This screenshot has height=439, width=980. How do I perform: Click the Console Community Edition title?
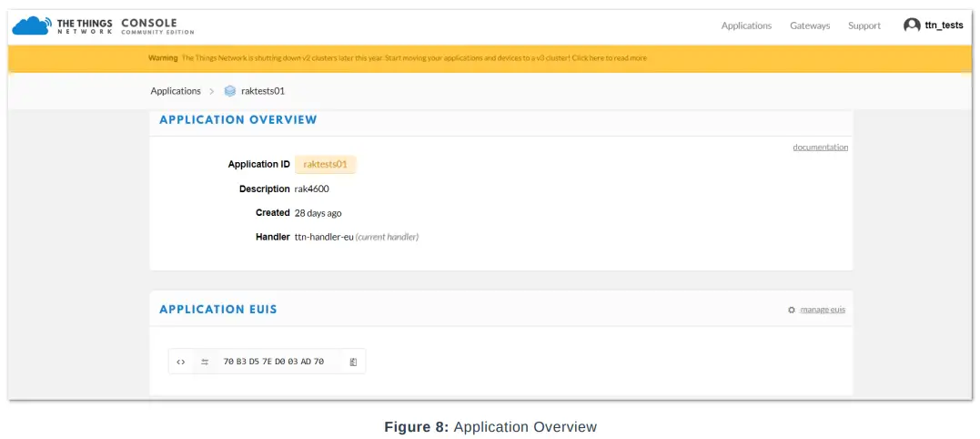pyautogui.click(x=157, y=26)
